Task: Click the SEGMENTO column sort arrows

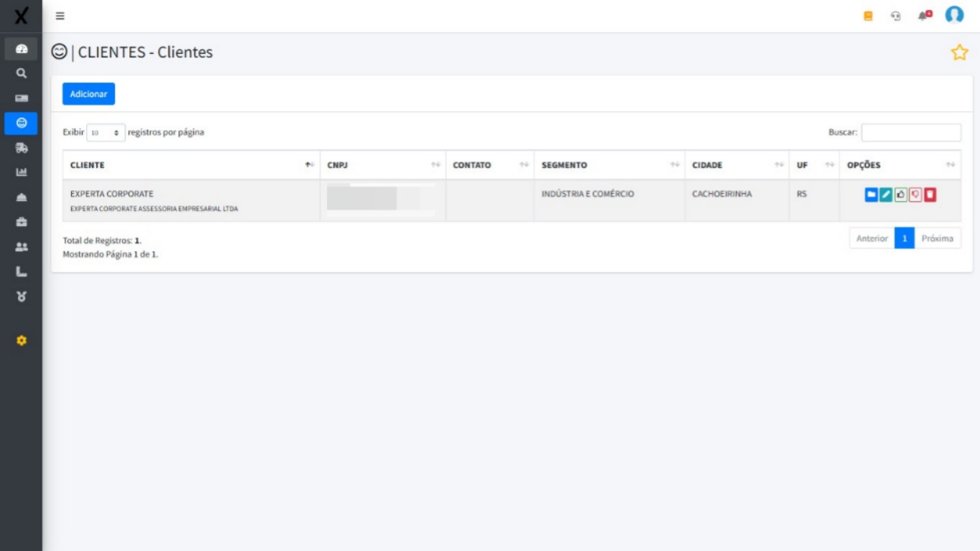Action: pyautogui.click(x=673, y=164)
